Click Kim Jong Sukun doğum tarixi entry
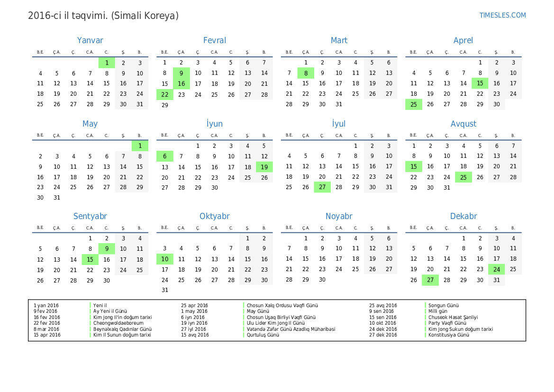Screen dimensions: 554x392 [x=461, y=329]
